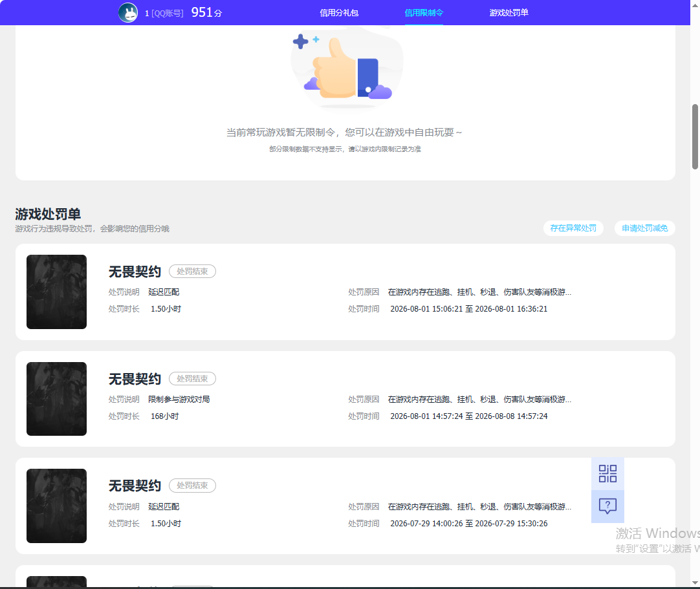This screenshot has height=589, width=700.
Task: Switch to the 信用限制令 tab
Action: click(424, 12)
